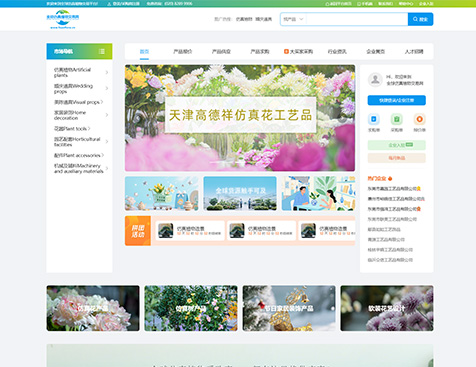
Task: Click the light green 企业入驻 button
Action: [x=396, y=145]
